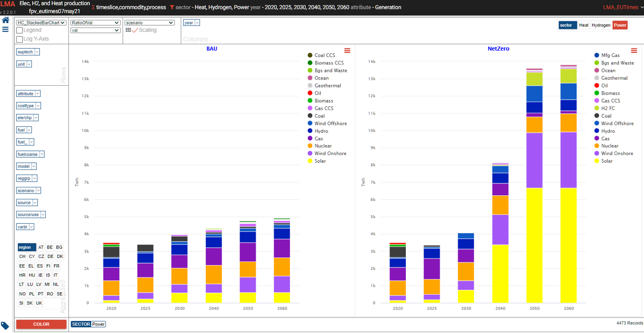Viewport: 644px width, 333px height.
Task: Click the SECTOR Power tag
Action: tap(88, 324)
